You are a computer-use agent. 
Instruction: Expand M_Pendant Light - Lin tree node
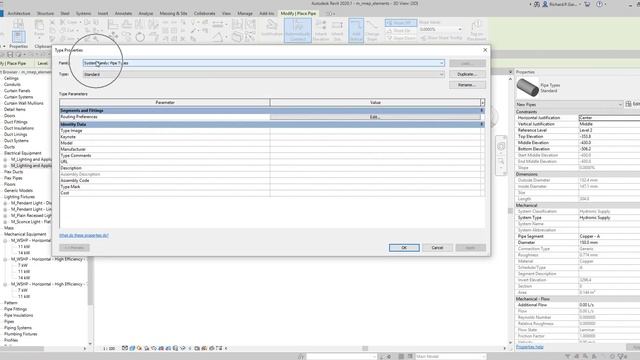click(x=5, y=209)
